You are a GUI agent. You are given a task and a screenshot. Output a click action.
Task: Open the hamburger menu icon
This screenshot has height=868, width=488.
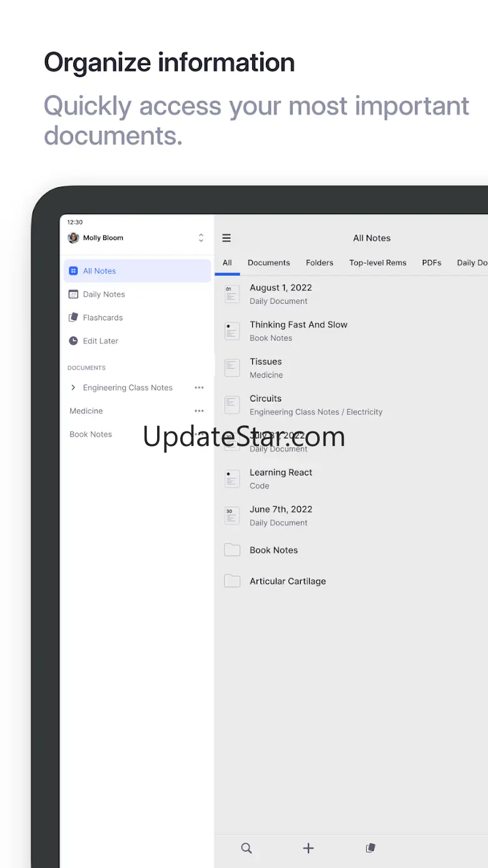[x=226, y=238]
